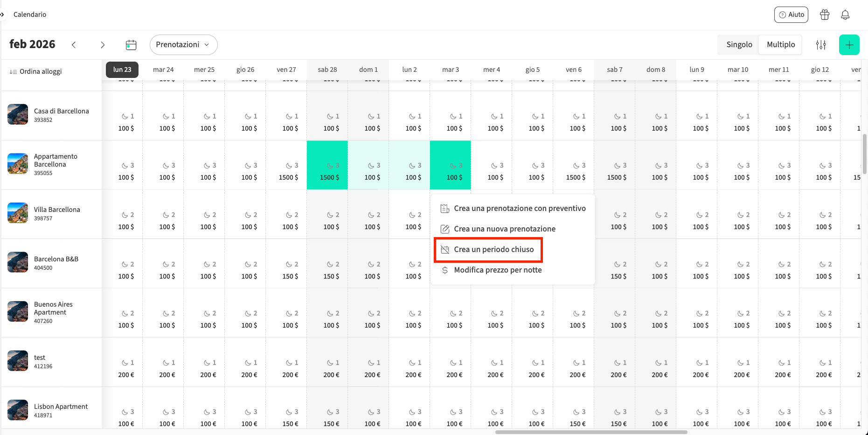Open the filter sliders settings icon
This screenshot has height=435, width=868.
(821, 45)
